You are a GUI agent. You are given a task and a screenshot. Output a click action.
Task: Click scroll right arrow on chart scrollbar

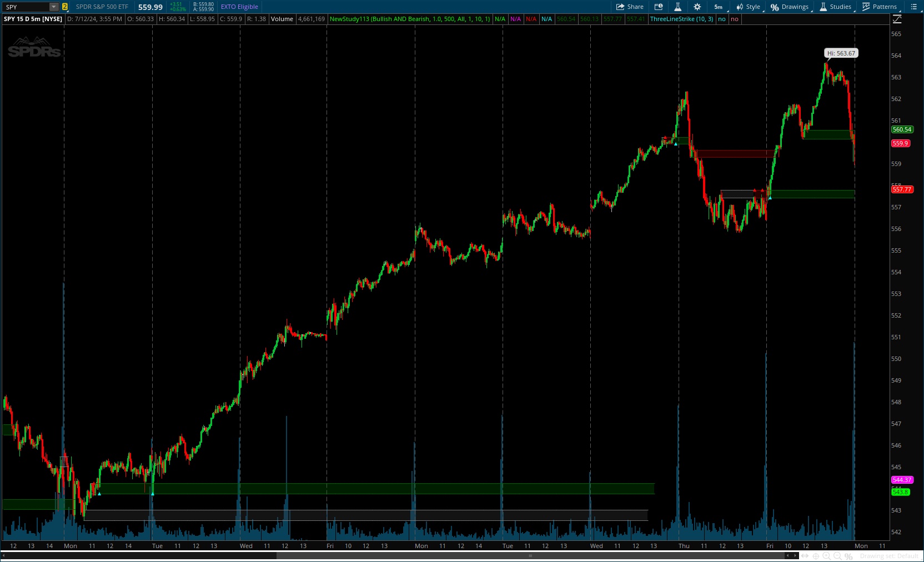[795, 555]
